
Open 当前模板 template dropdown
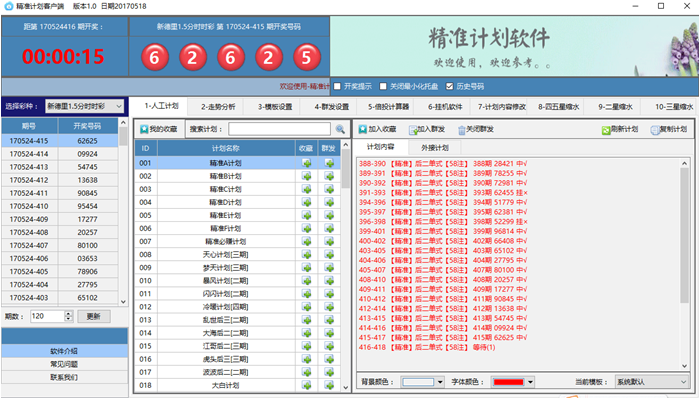(652, 382)
